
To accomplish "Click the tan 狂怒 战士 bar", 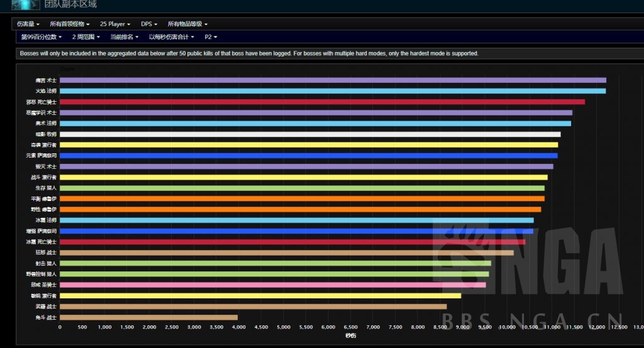I will tap(287, 253).
